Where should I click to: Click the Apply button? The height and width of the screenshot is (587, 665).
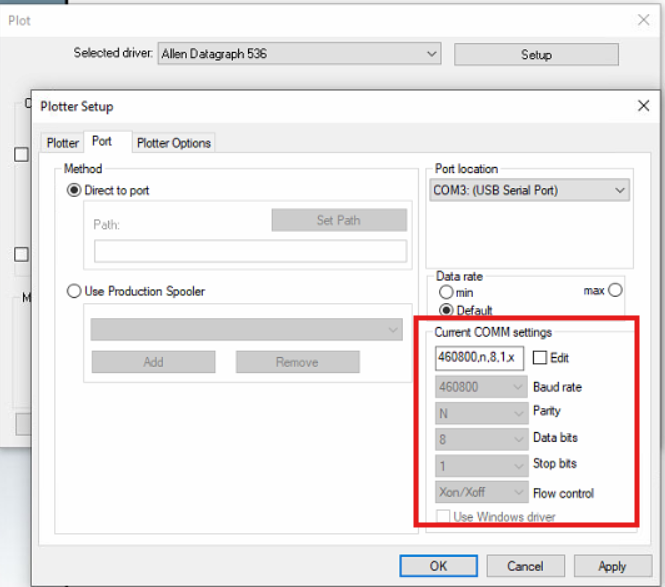[612, 566]
